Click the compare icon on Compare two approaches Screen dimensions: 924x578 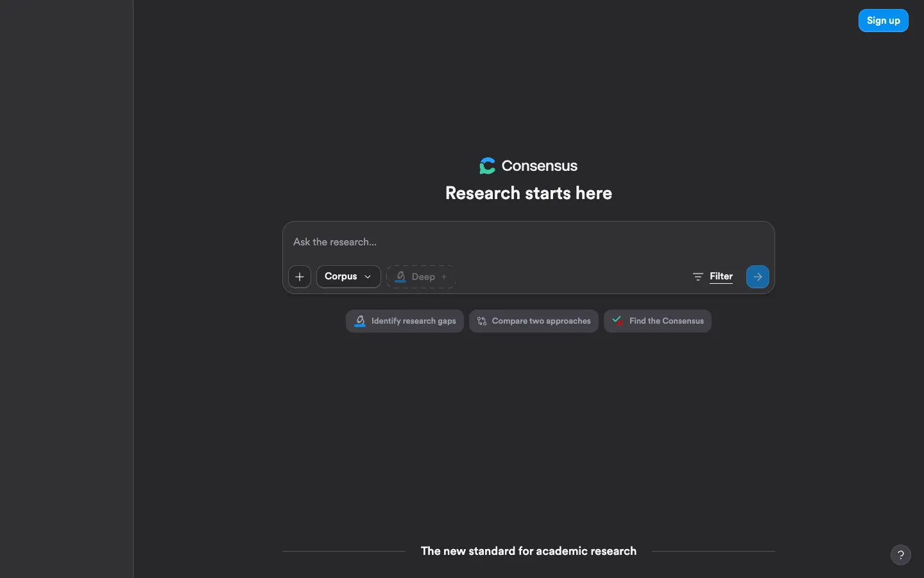[482, 321]
